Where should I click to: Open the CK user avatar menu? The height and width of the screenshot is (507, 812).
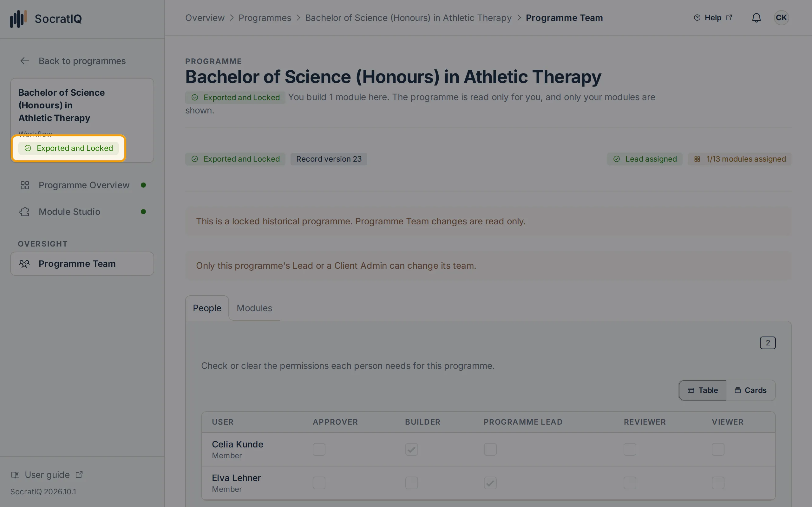pyautogui.click(x=781, y=18)
